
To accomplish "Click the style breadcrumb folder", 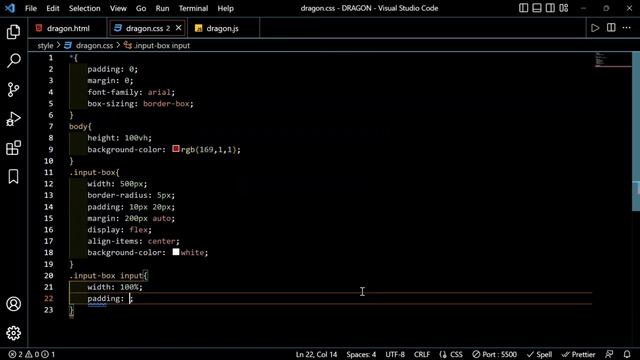I will click(x=45, y=45).
